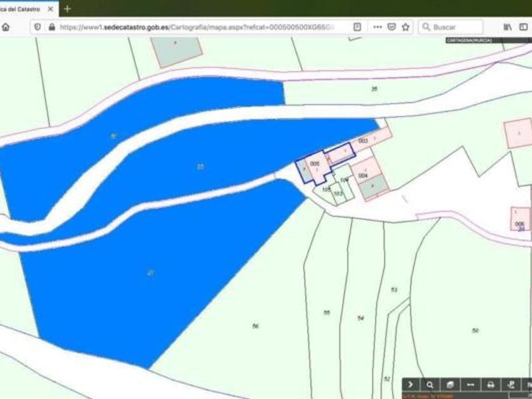Go to the Firefox home page
532x399 pixels.
(x=6, y=27)
